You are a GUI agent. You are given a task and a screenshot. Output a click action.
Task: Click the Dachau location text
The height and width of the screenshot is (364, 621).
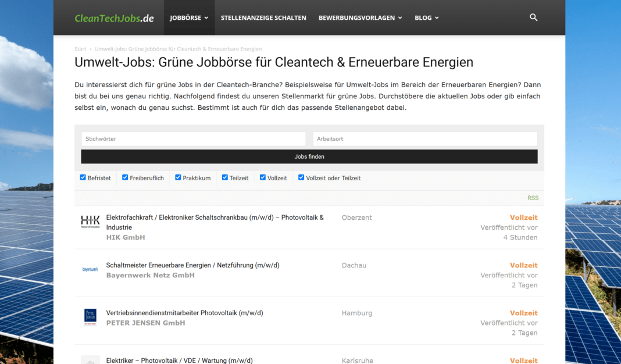tap(354, 265)
